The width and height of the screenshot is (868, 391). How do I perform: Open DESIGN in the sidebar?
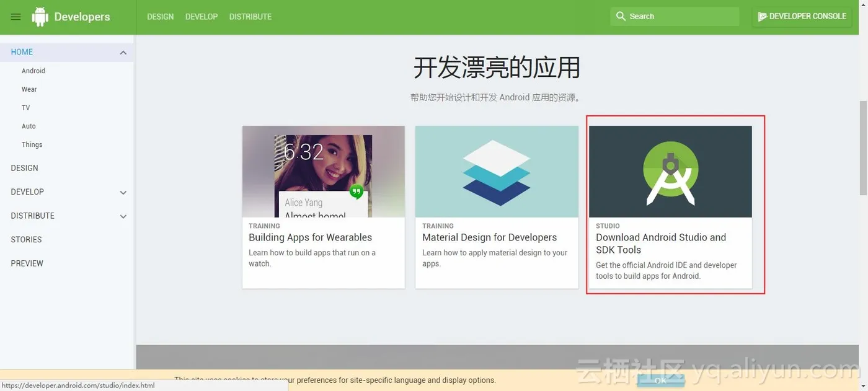(x=25, y=168)
